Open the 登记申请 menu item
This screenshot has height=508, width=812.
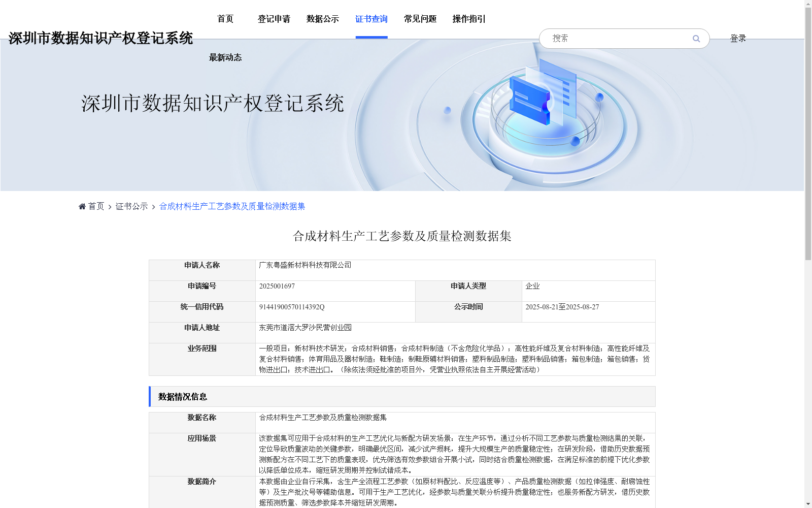[274, 19]
